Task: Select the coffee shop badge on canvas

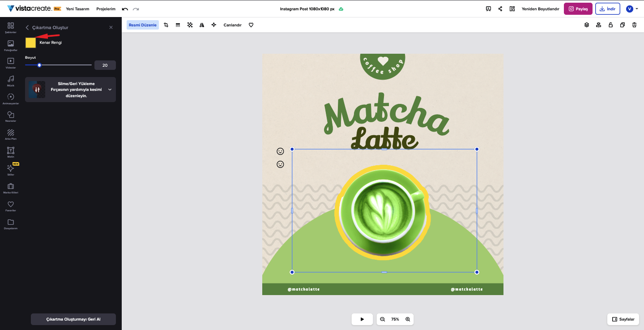Action: point(383,66)
